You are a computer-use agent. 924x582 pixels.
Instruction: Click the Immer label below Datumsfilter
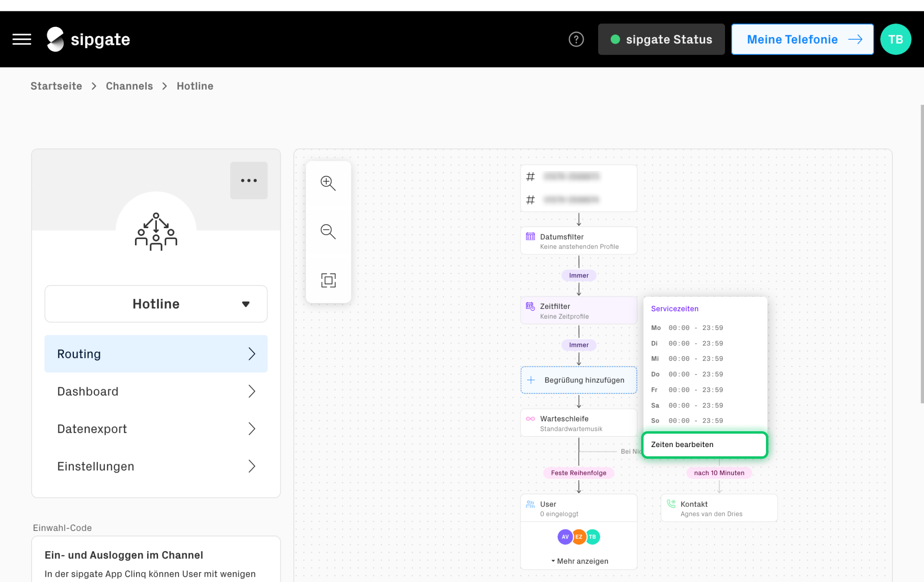tap(579, 276)
